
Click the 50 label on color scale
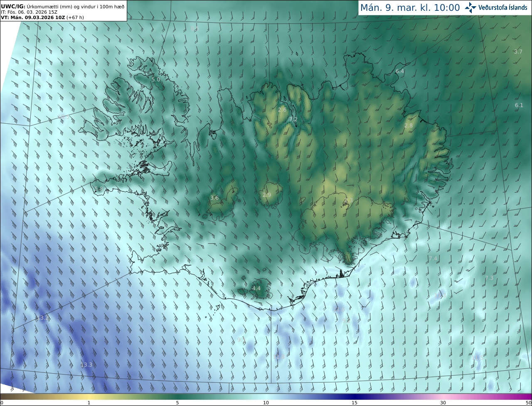528,403
